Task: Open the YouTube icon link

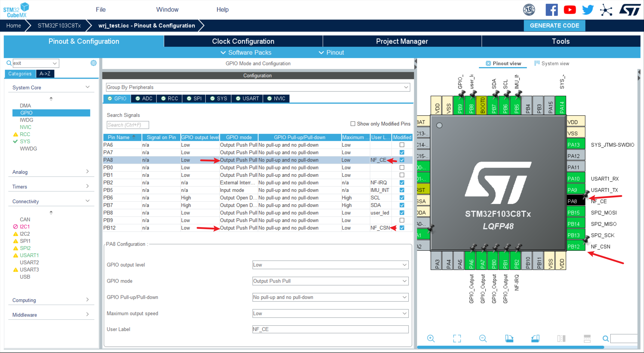Action: [570, 10]
